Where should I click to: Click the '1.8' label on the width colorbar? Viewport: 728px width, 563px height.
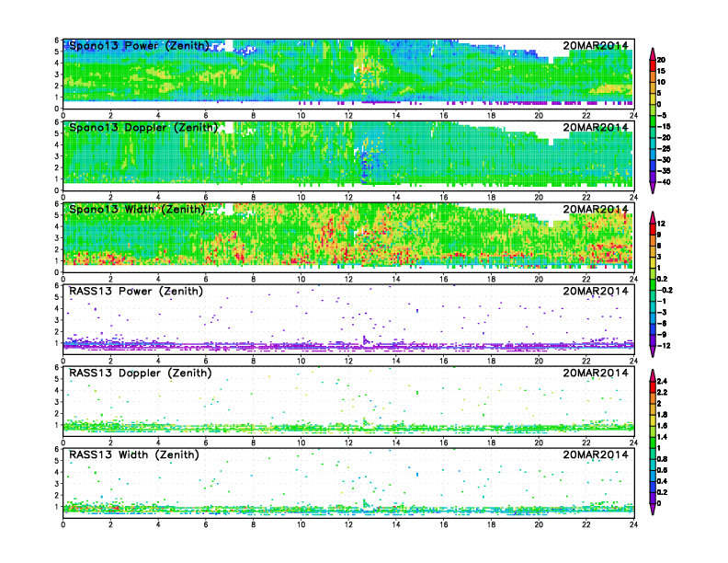pos(663,415)
